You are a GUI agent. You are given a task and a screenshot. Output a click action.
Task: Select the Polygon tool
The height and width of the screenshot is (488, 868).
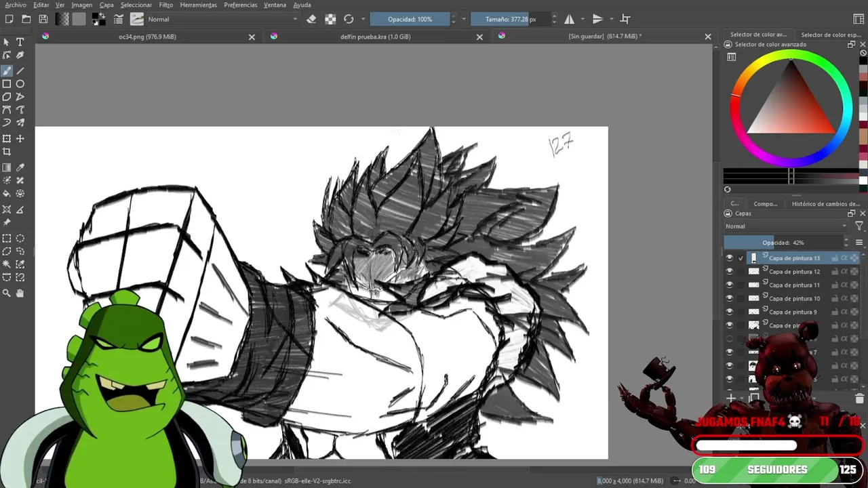[x=7, y=97]
